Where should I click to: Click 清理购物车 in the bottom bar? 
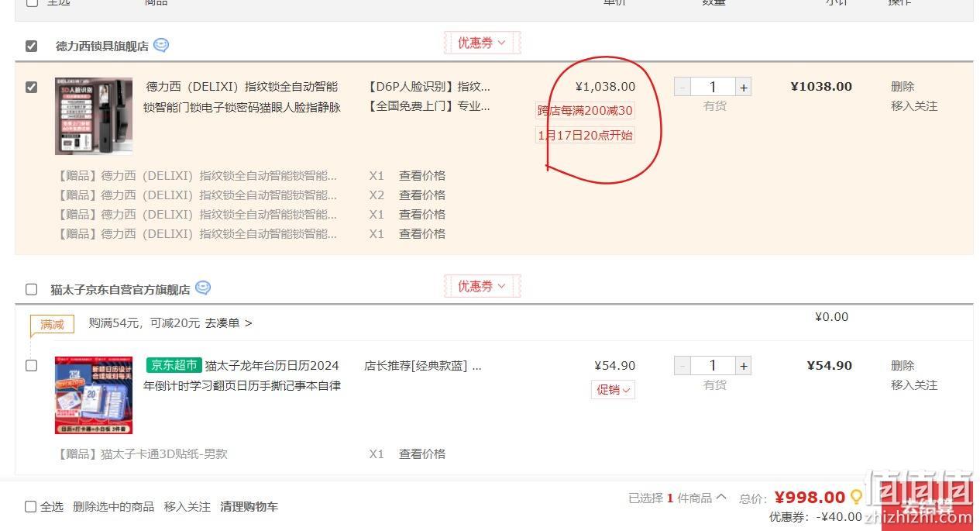pyautogui.click(x=249, y=507)
